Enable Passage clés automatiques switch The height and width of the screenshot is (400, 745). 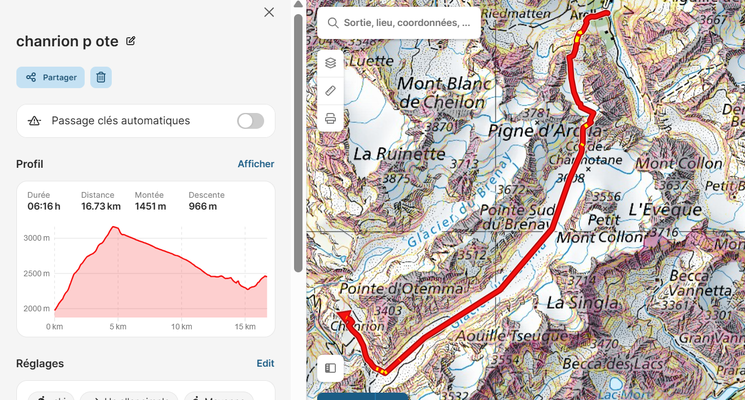click(x=250, y=121)
